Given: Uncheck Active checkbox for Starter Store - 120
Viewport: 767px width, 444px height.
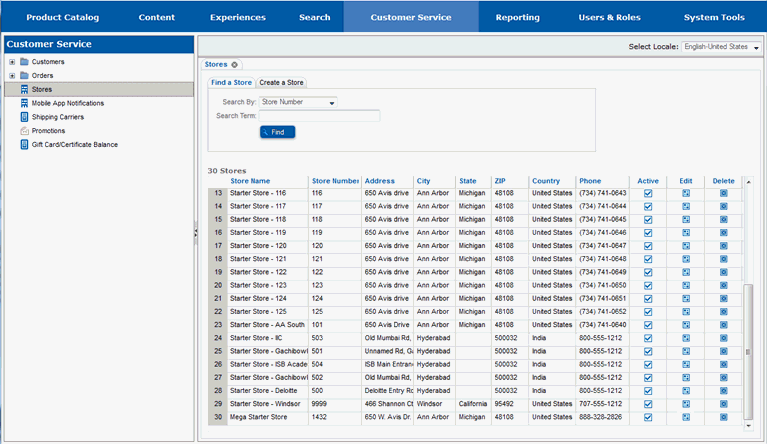Looking at the screenshot, I should (648, 246).
